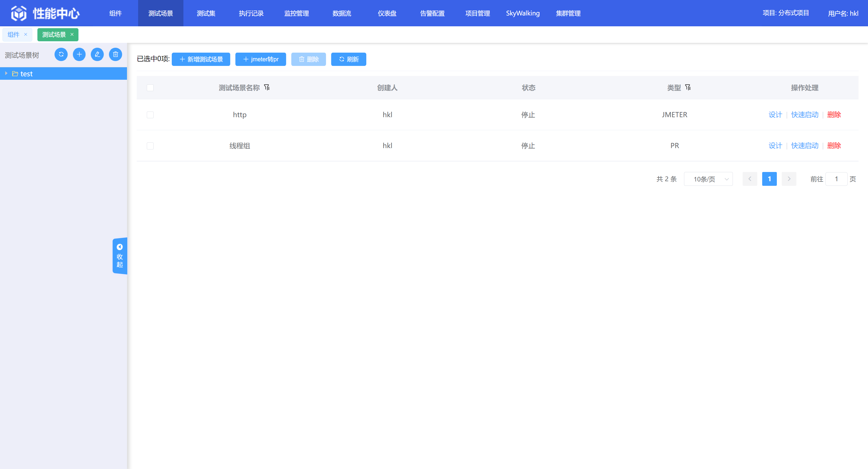Click the refresh icon in scenario tree panel
The width and height of the screenshot is (868, 469).
pyautogui.click(x=61, y=54)
